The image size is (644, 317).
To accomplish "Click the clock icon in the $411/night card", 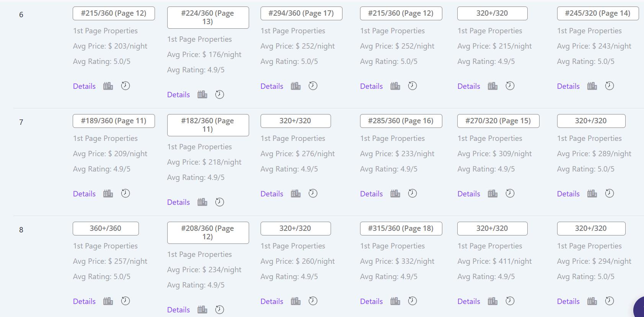I will point(510,301).
